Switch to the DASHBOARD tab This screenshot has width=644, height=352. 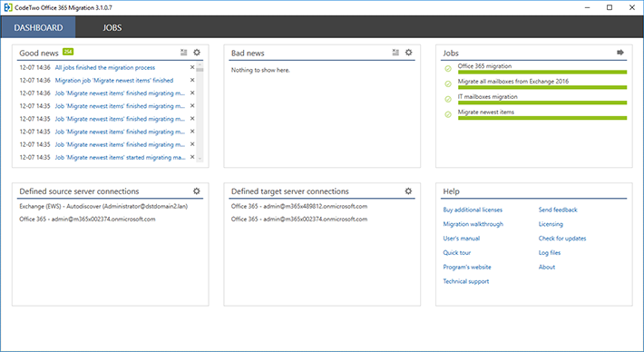tap(38, 27)
